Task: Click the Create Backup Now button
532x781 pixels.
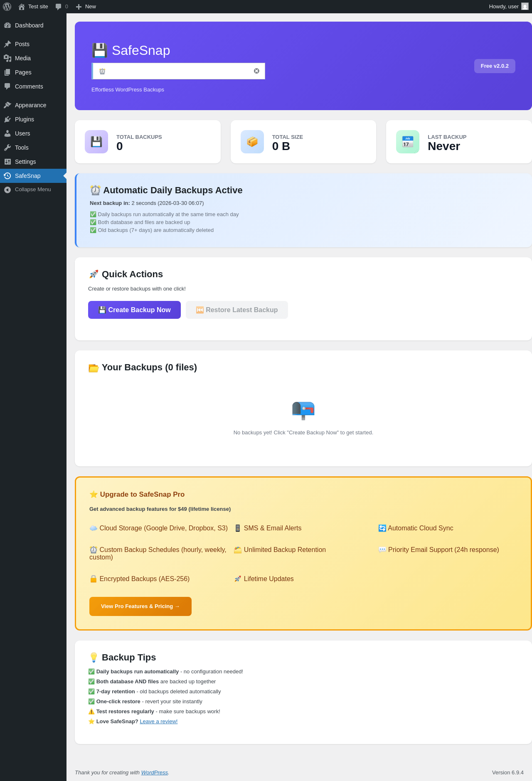Action: (134, 310)
